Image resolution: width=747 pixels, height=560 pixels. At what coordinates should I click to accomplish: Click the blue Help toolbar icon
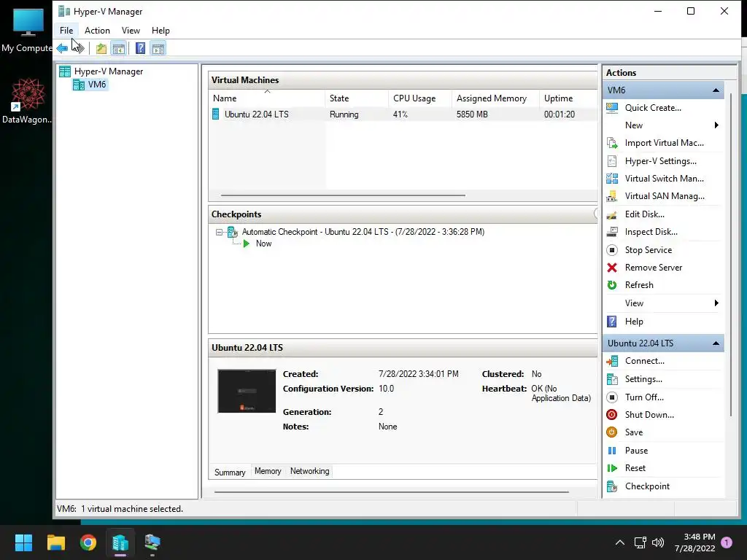click(x=141, y=48)
